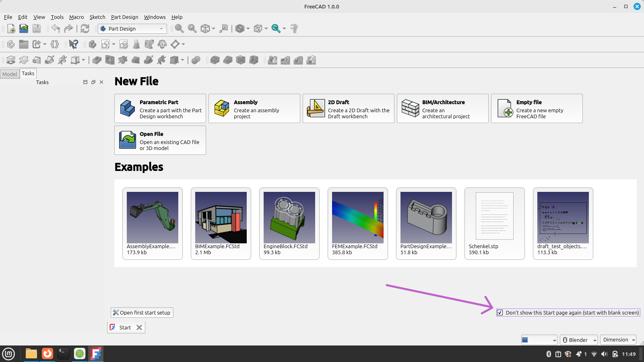The image size is (644, 362).
Task: Click the Save document floppy icon
Action: tap(37, 29)
